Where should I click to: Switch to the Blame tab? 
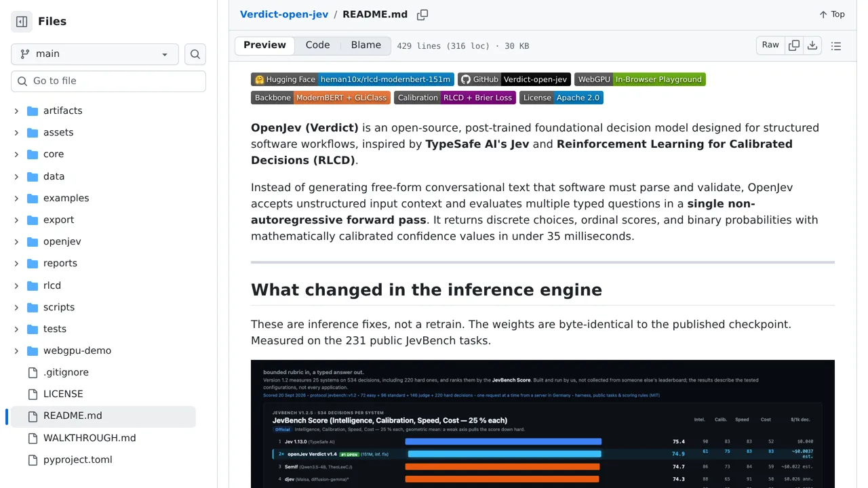(366, 45)
